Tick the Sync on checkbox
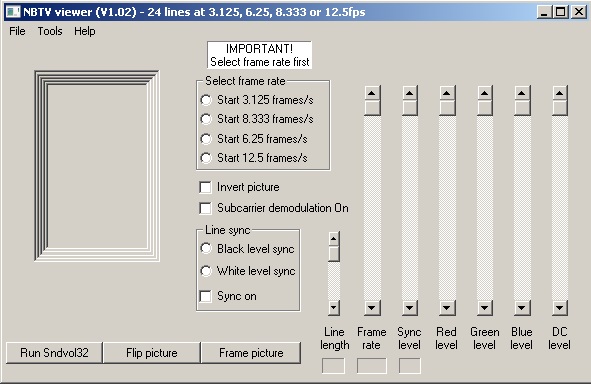The height and width of the screenshot is (384, 591). pos(205,296)
